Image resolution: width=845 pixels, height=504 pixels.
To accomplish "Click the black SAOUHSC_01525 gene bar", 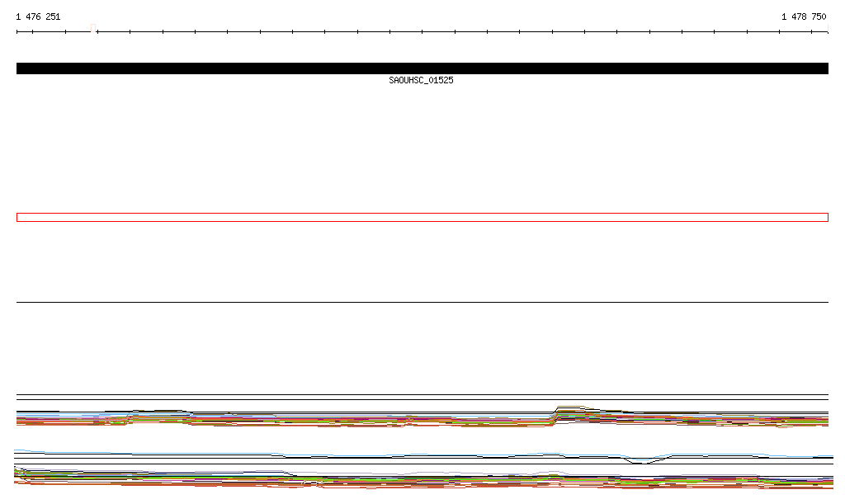I will pos(422,68).
